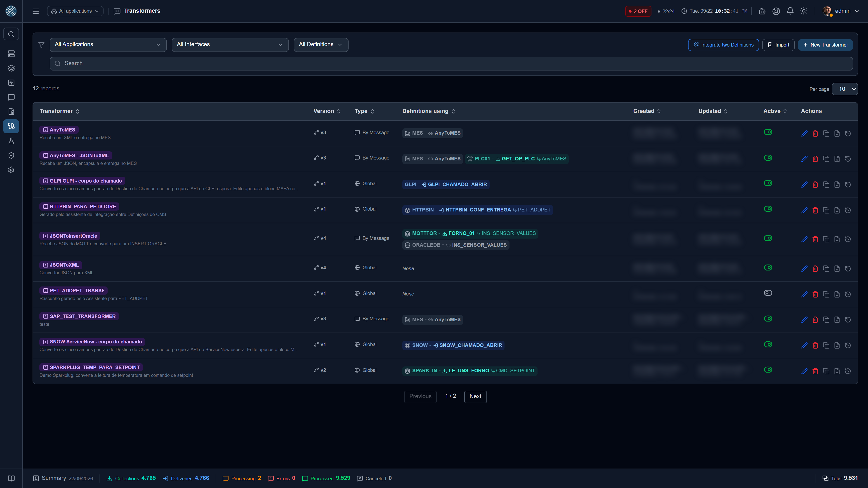Screen dimensions: 868x488
Task: Click the GLPI_CHAMADO_ABRIR definition tag
Action: (446, 184)
